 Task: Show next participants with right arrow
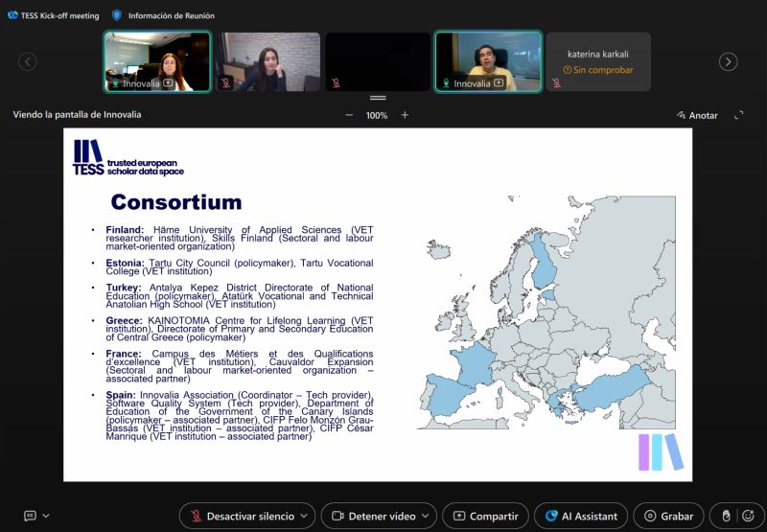(x=728, y=61)
